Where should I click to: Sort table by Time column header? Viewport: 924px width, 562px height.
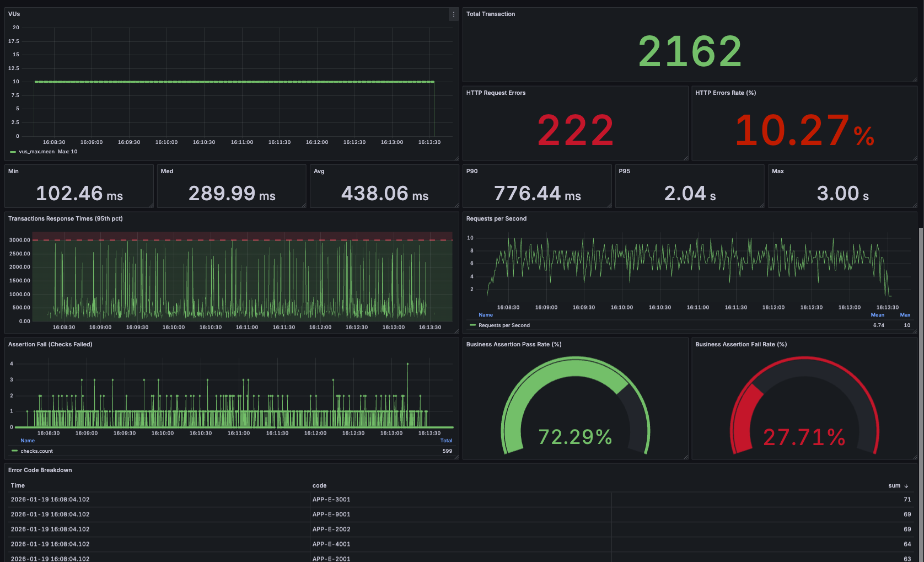coord(18,486)
